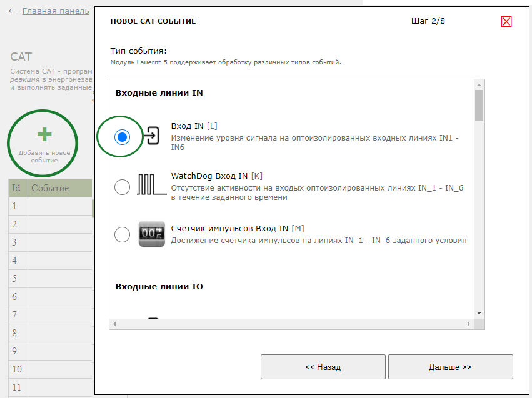
Task: Choose Счетчик импульсов Вход IN radio option
Action: pos(123,234)
